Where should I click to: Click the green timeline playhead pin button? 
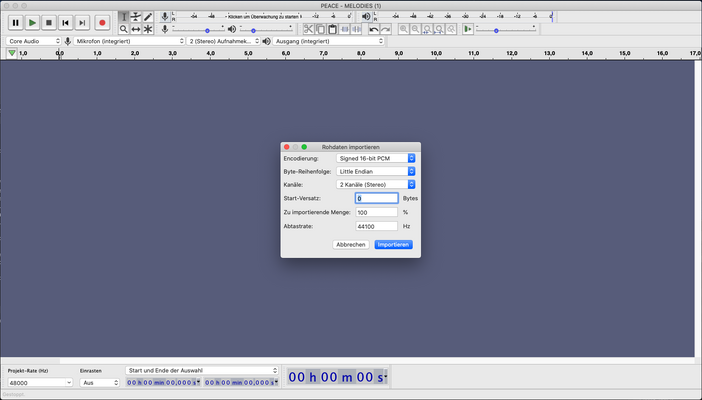[x=12, y=53]
